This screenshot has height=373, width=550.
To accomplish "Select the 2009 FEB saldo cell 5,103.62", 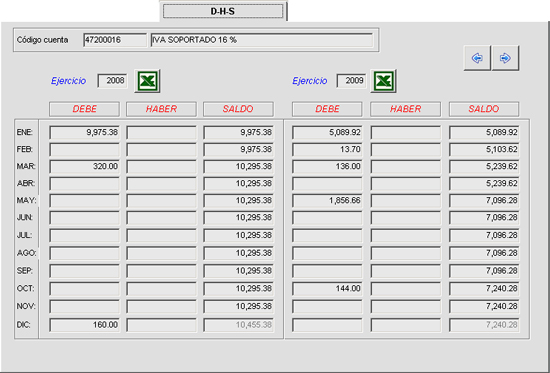I will tap(484, 150).
